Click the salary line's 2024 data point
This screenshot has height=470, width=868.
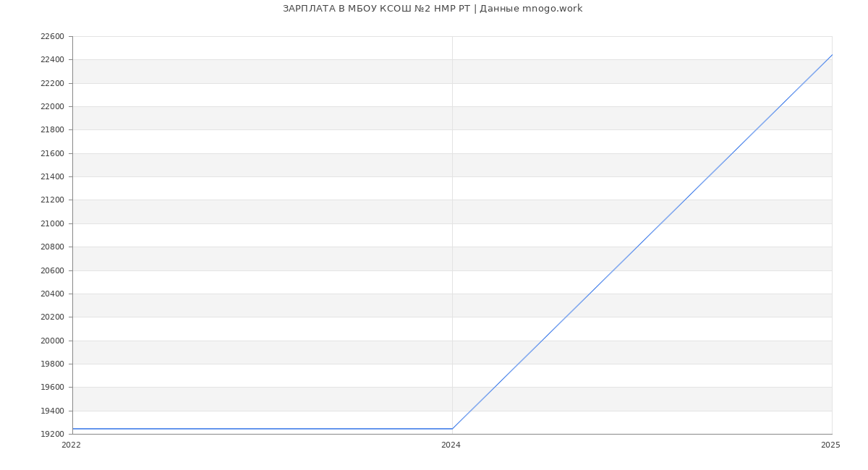(452, 429)
